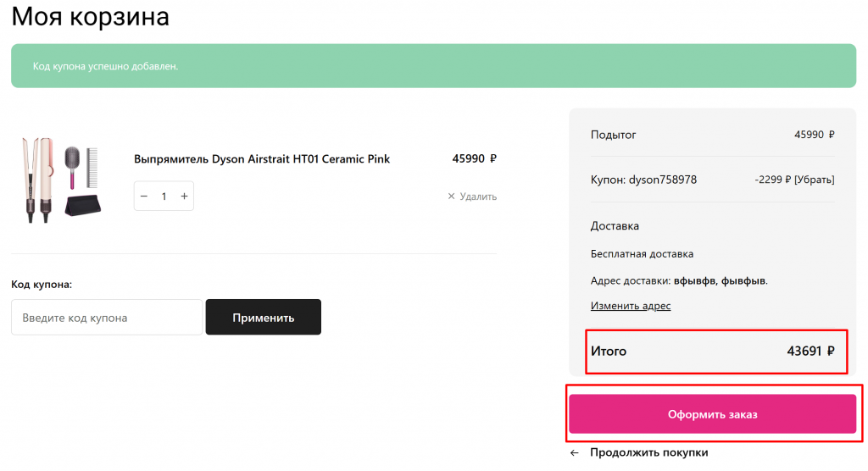Click the Моя корзина heading

coord(90,16)
